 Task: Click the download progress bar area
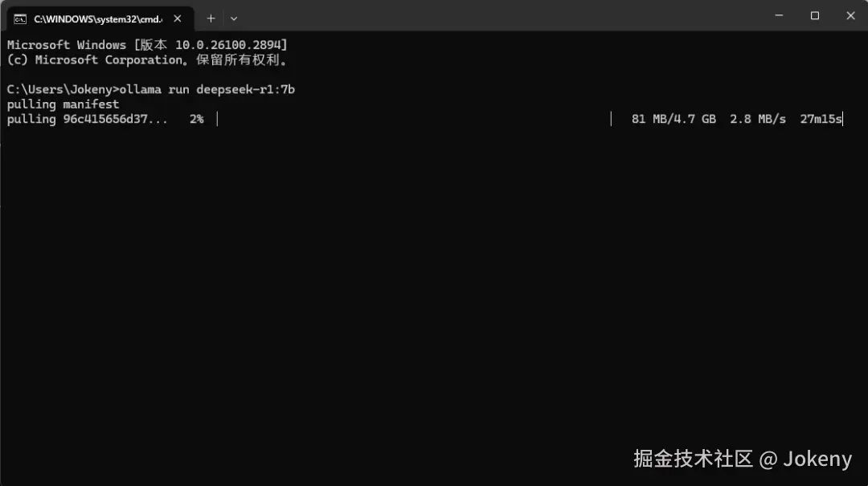(414, 119)
